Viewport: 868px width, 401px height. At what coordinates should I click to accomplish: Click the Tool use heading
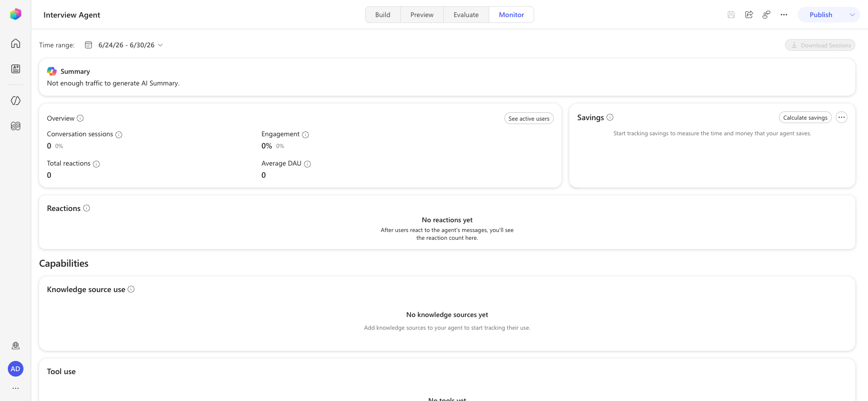61,371
